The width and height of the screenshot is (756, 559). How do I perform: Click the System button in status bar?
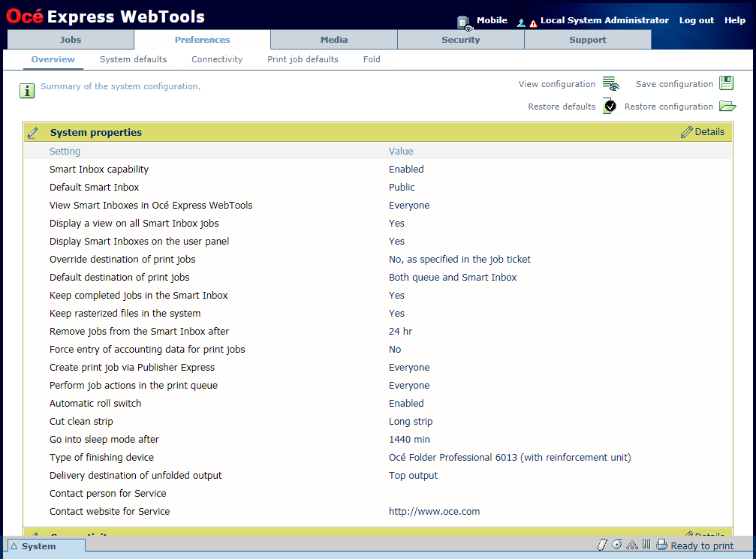pyautogui.click(x=47, y=546)
